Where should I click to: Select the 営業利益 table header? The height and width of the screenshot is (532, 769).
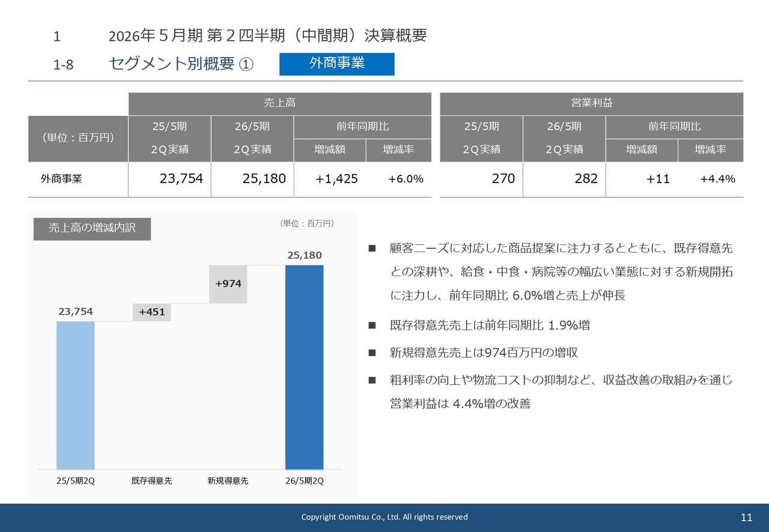coord(591,103)
